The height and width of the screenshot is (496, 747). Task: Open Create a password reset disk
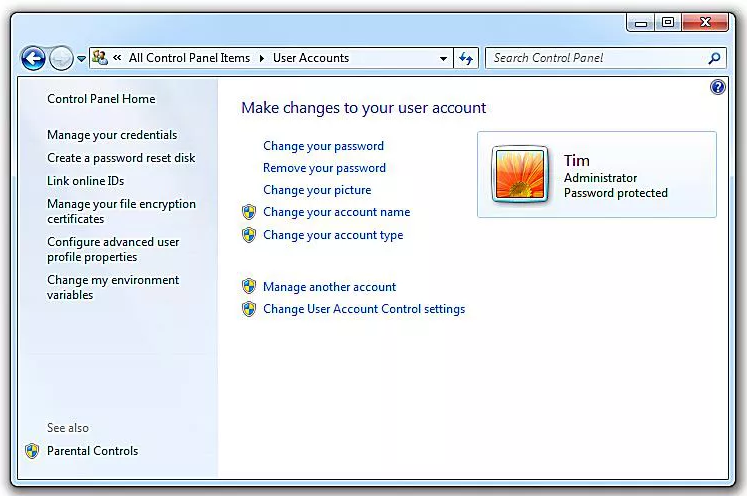tap(121, 158)
